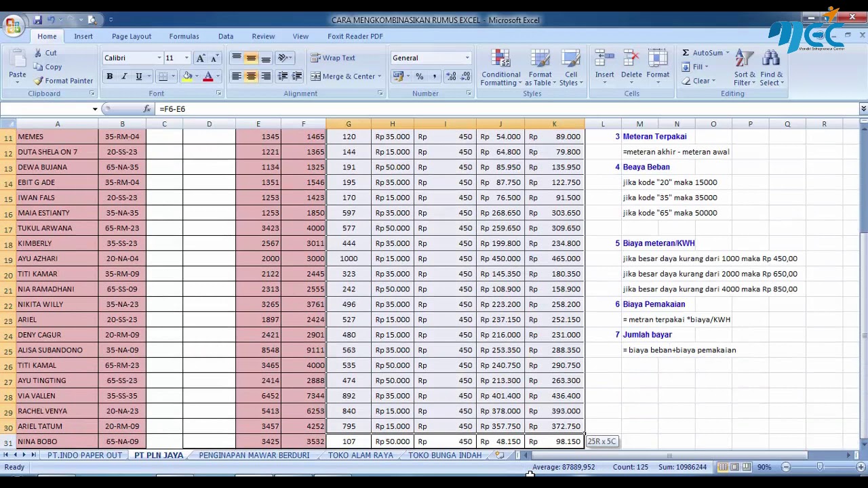Expand the General number format dropdown
Viewport: 868px width, 488px height.
(x=467, y=58)
